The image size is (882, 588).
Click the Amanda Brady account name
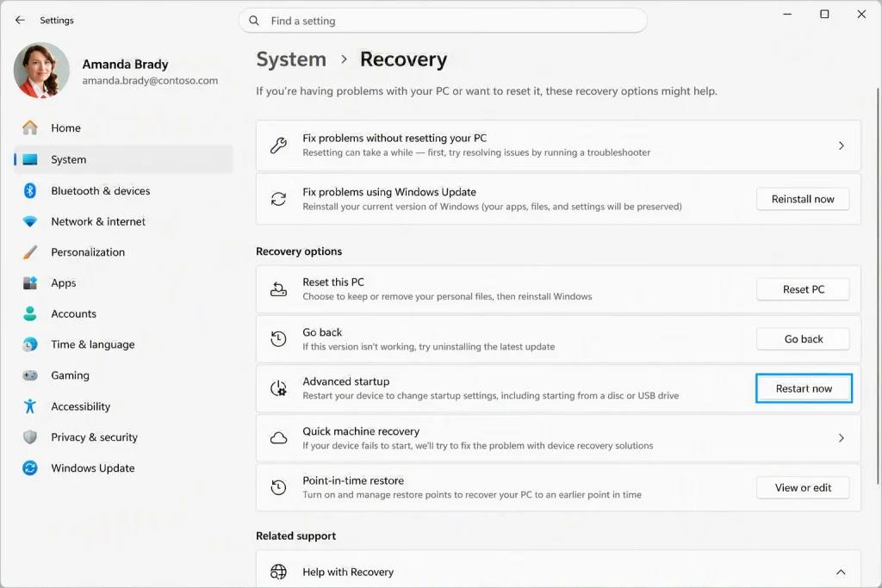click(x=126, y=64)
